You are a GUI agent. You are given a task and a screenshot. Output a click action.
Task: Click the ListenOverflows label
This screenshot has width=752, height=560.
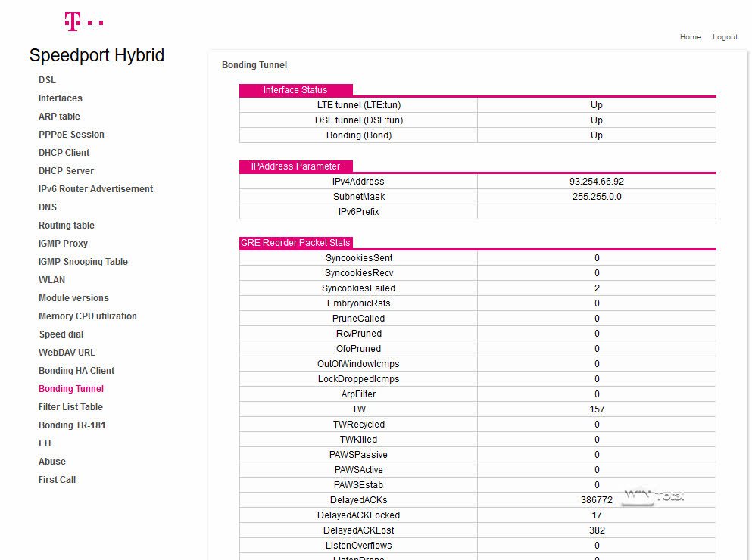click(359, 546)
